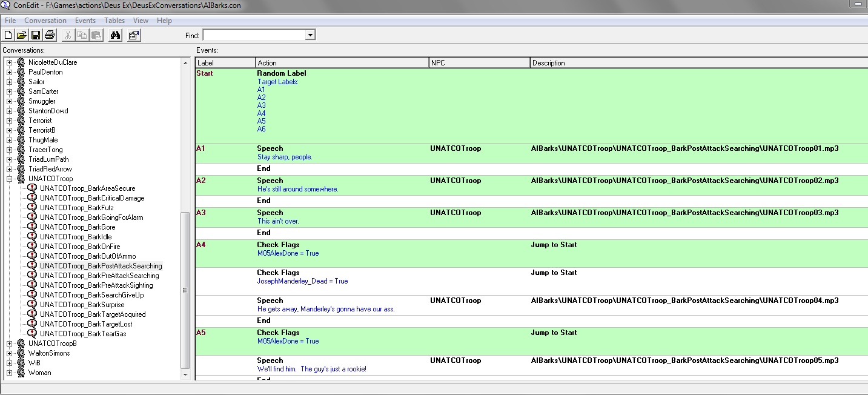Expand the UNATCOTroopB tree node
Image resolution: width=868 pixels, height=395 pixels.
click(10, 344)
